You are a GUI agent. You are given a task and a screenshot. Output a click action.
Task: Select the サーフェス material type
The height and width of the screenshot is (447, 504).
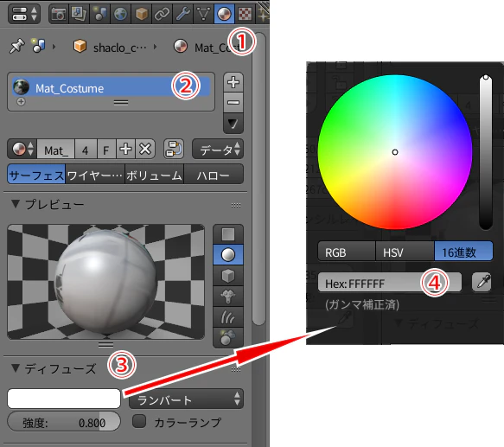pos(36,175)
